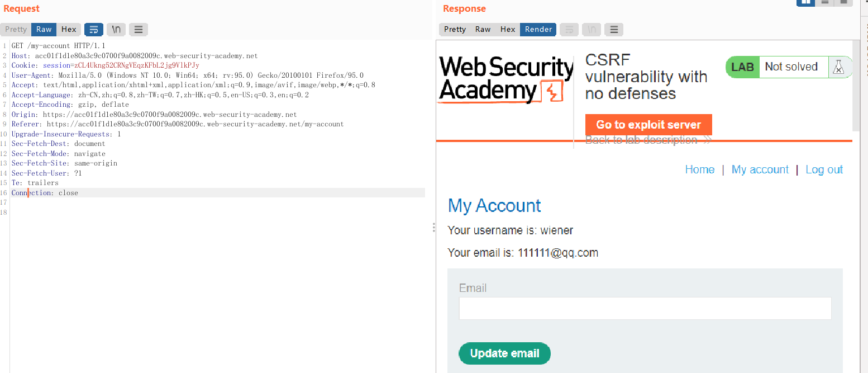This screenshot has width=868, height=373.
Task: Open the My account link
Action: pyautogui.click(x=760, y=169)
